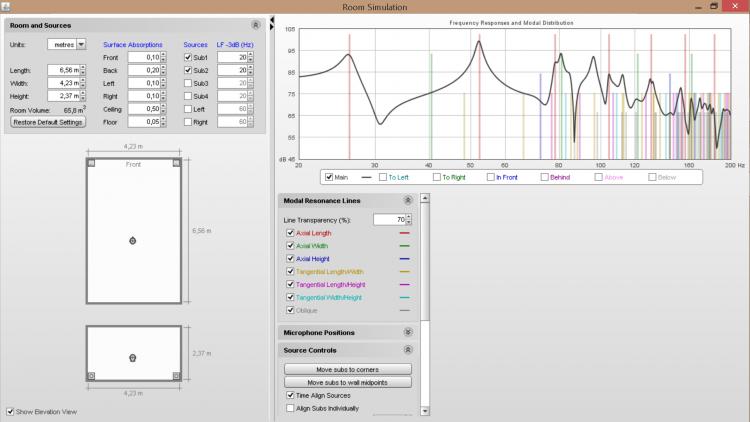
Task: Enable the Sub3 source checkbox
Action: click(188, 83)
